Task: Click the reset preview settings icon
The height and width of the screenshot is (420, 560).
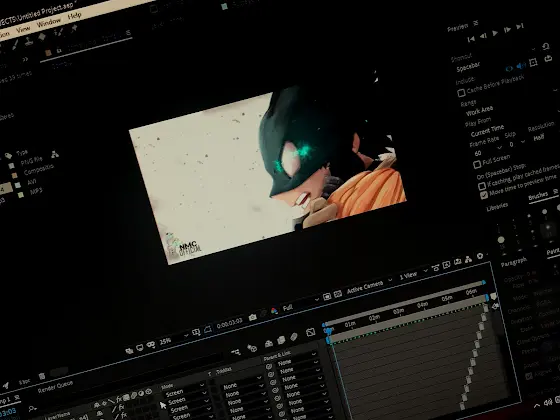Action: click(545, 46)
